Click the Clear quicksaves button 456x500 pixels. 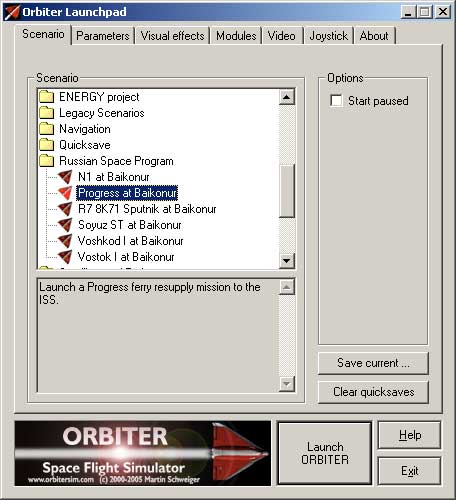click(x=373, y=392)
